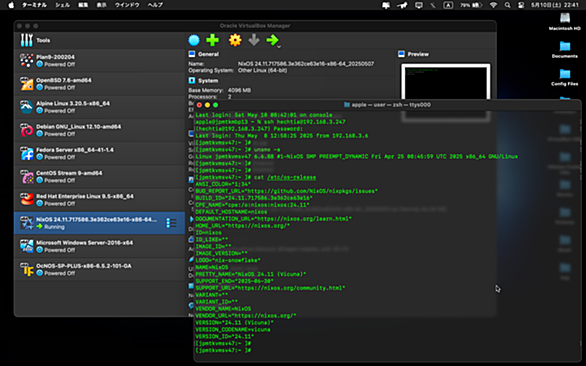Click the battery percentage indicator
Image resolution: width=586 pixels, height=366 pixels.
tap(471, 5)
